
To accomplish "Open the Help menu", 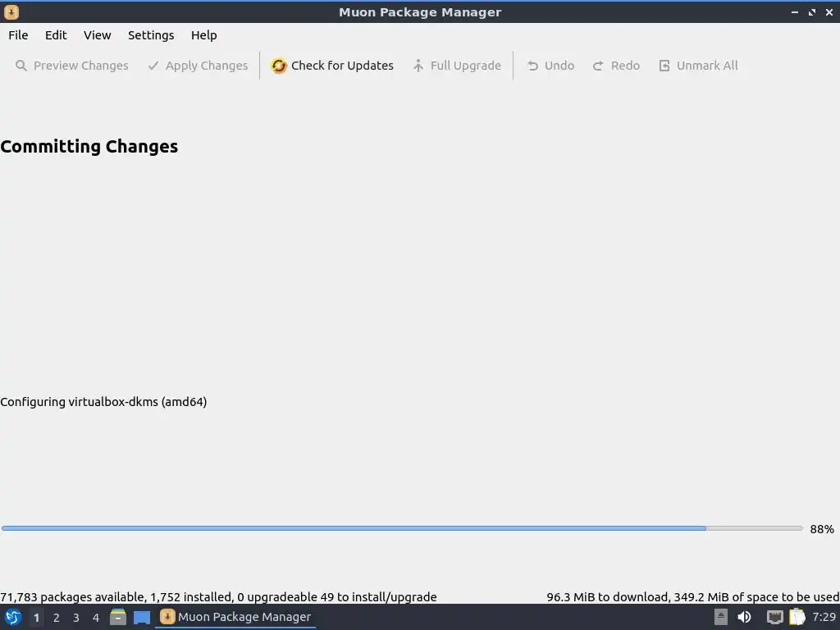I will [x=203, y=35].
